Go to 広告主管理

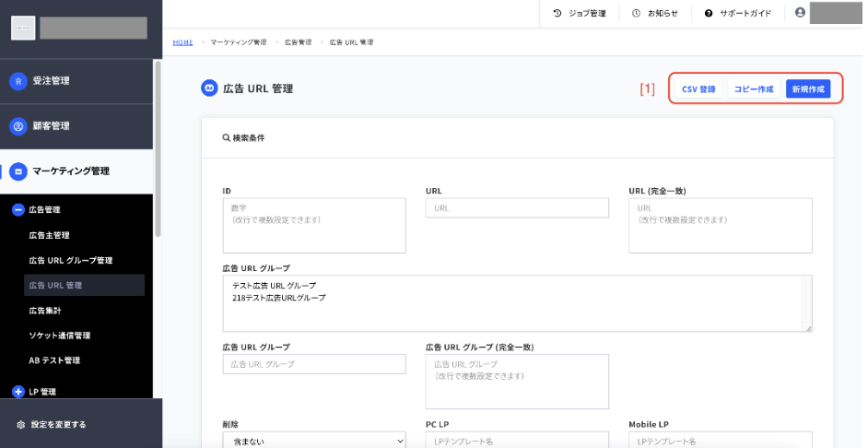(49, 235)
